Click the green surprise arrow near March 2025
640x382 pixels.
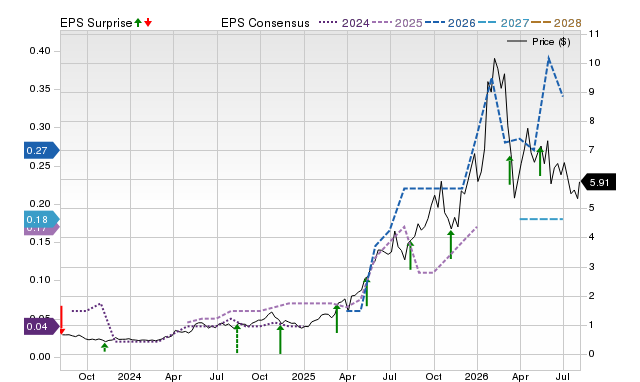pyautogui.click(x=337, y=318)
